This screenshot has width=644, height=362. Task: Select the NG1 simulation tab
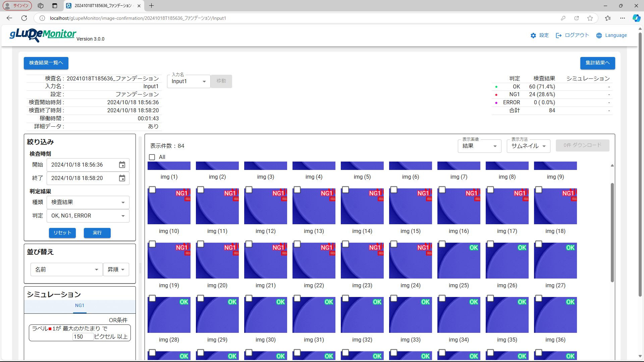80,306
